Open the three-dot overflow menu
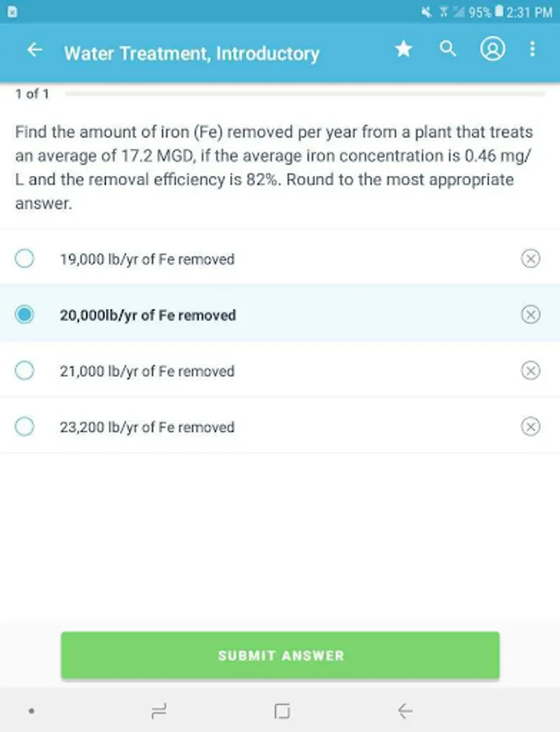This screenshot has width=560, height=732. pyautogui.click(x=532, y=50)
